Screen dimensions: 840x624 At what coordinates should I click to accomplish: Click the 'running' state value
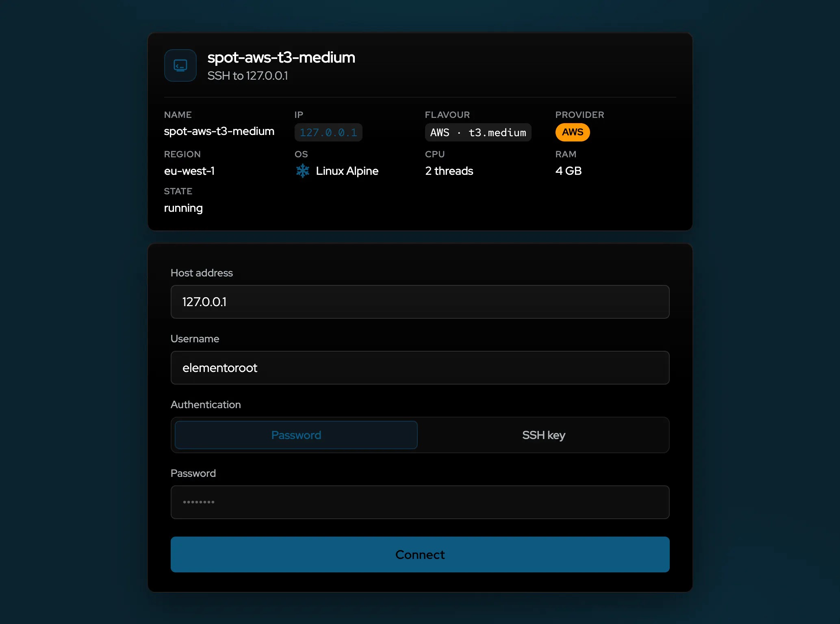[183, 208]
